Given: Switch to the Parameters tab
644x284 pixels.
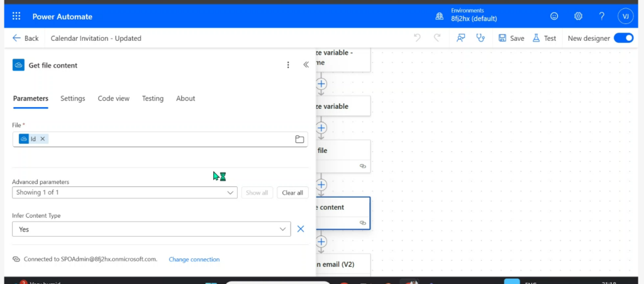Looking at the screenshot, I should point(31,98).
